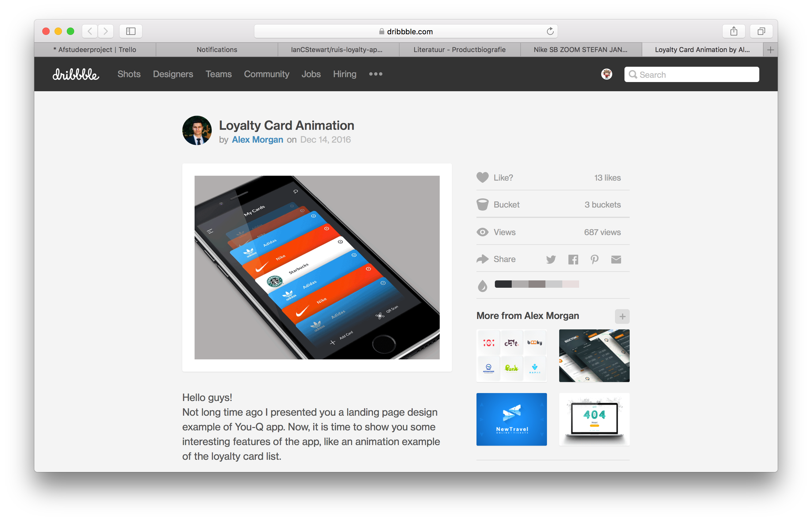Click the plus button beside More from Alex Morgan
Screen dimensions: 812x521
coord(622,316)
